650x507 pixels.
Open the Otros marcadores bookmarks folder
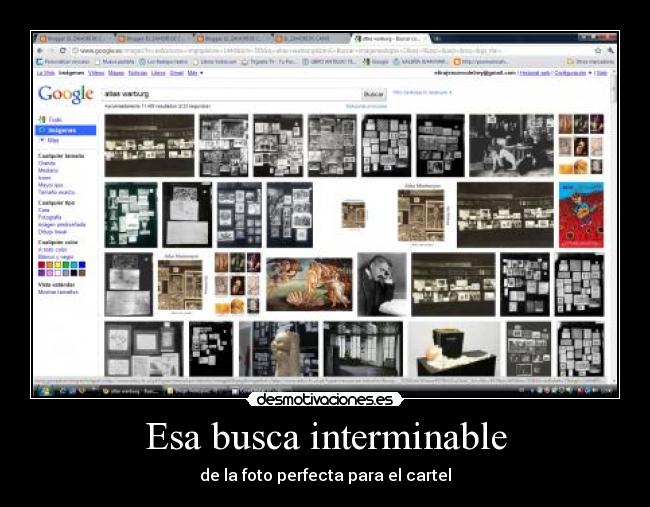point(590,62)
